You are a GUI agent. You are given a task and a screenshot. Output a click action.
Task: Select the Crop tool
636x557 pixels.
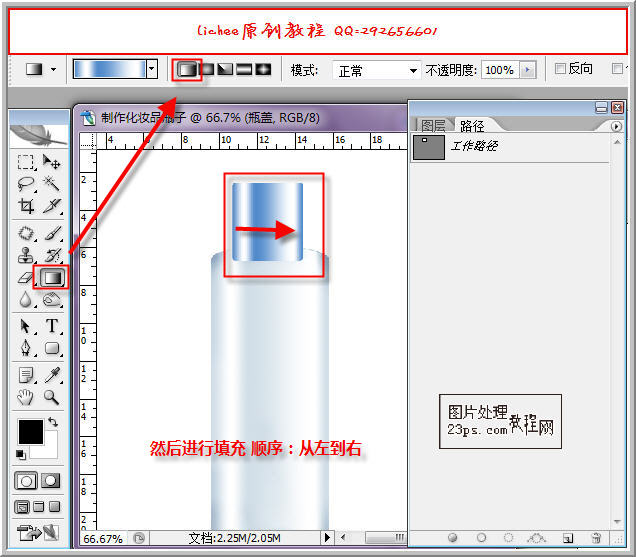27,207
